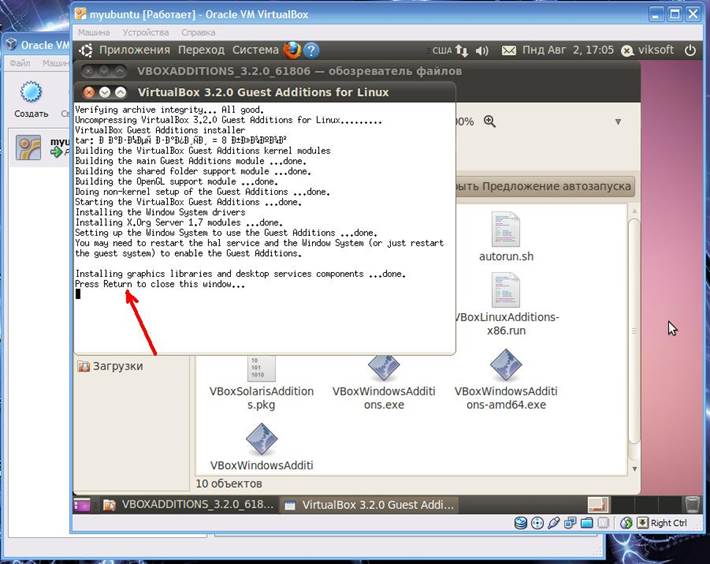710x564 pixels.
Task: Open the Машина menu of VM window
Action: [x=94, y=33]
